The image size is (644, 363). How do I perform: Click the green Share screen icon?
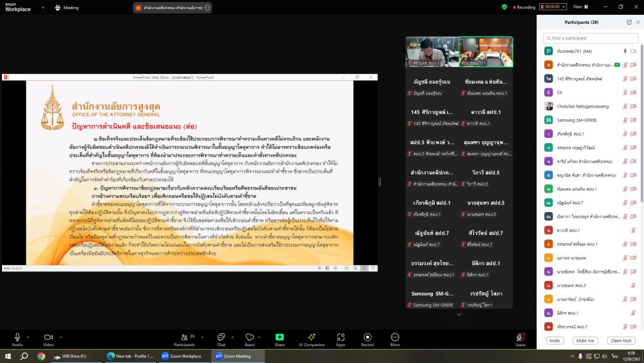279,337
